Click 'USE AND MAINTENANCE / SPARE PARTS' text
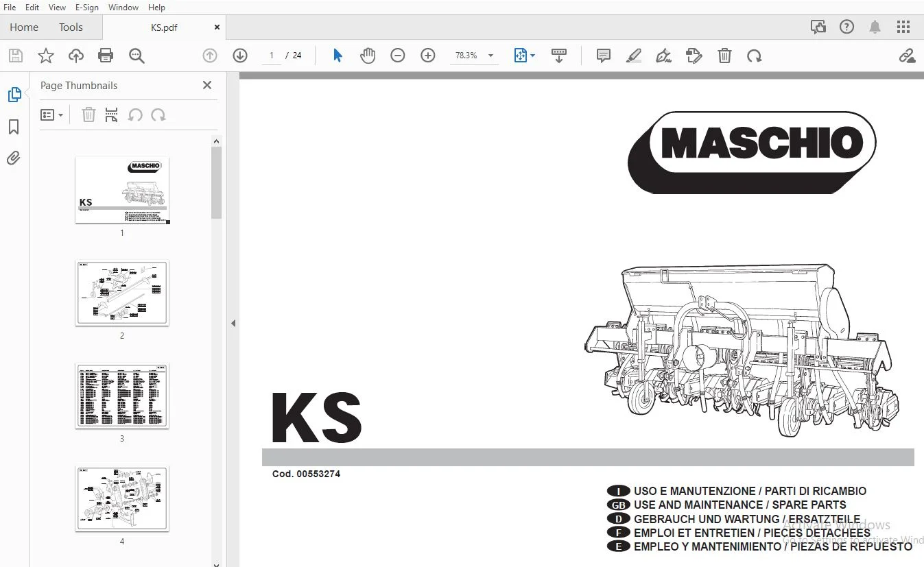The width and height of the screenshot is (924, 567). click(740, 505)
